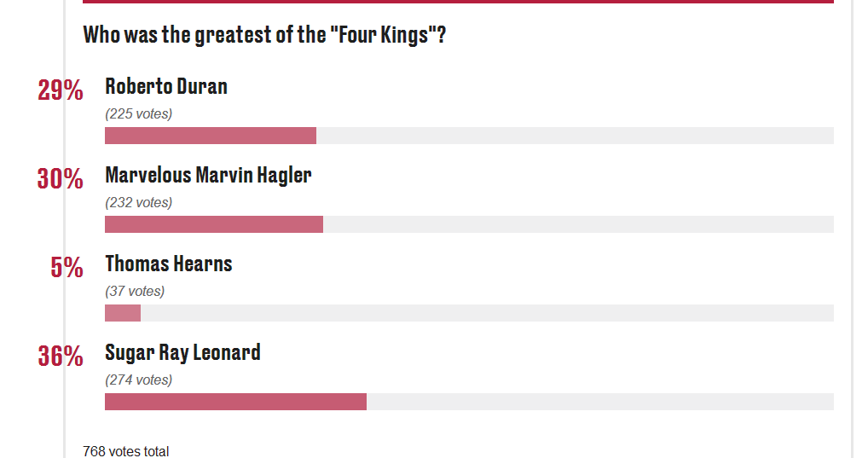Click the 36% percentage label
Viewport: 868px width, 458px height.
click(61, 357)
